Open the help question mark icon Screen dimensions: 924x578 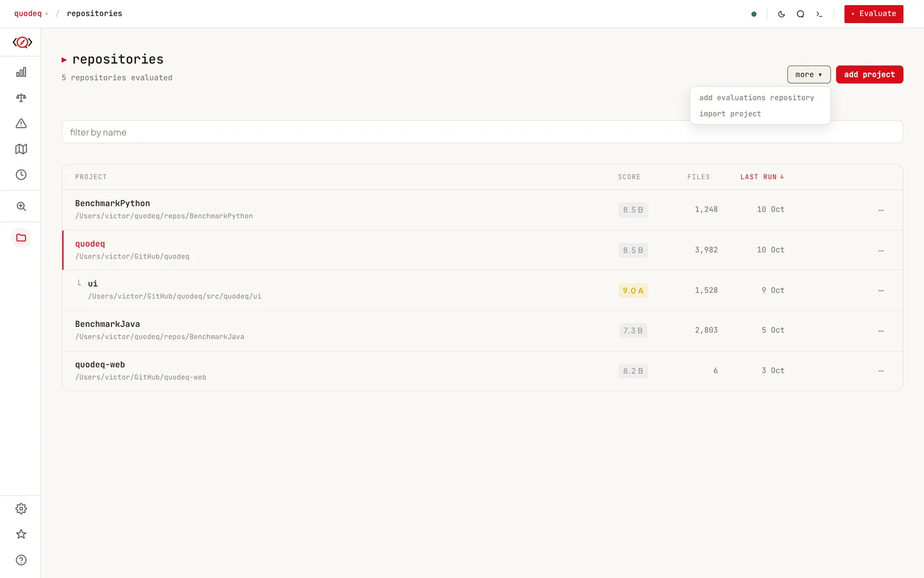(x=21, y=560)
